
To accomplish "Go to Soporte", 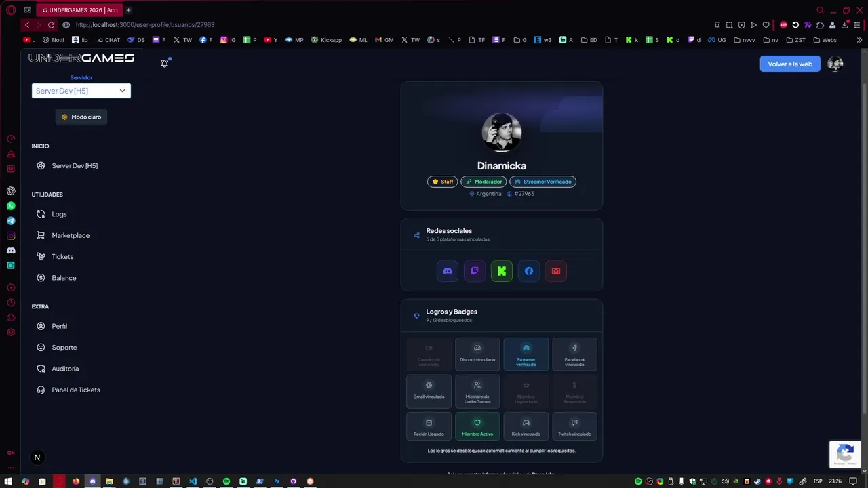I will (64, 348).
